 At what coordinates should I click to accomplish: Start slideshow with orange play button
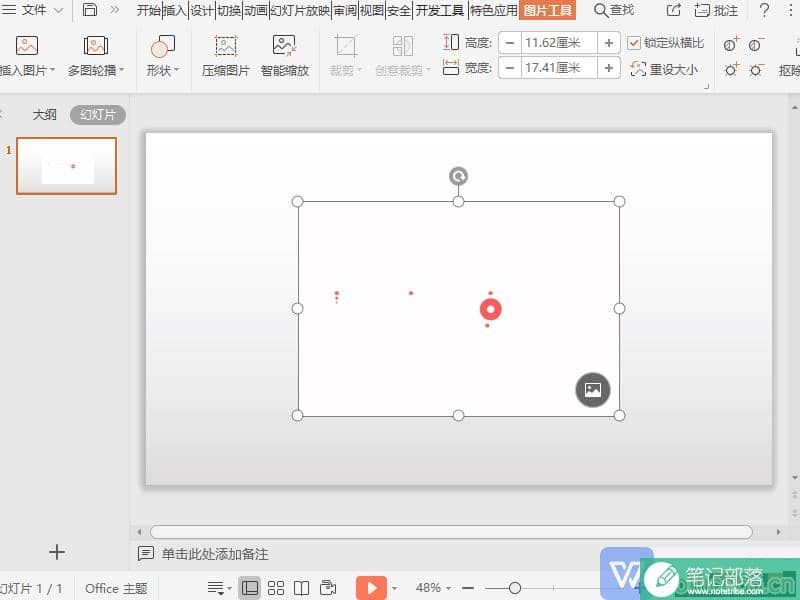point(371,588)
